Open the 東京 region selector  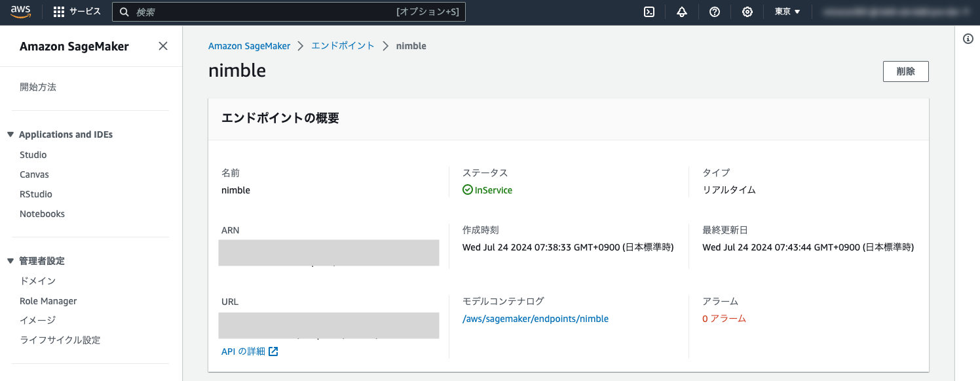(786, 11)
